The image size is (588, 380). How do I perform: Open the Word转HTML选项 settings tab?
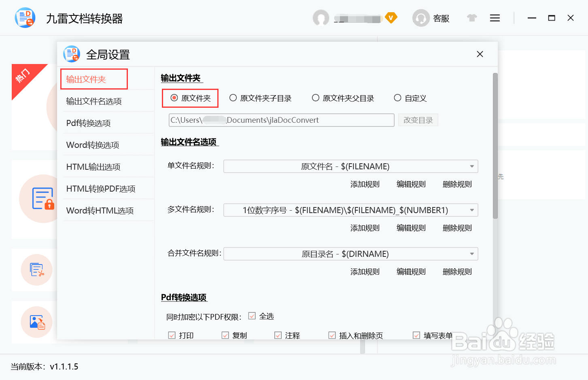100,211
